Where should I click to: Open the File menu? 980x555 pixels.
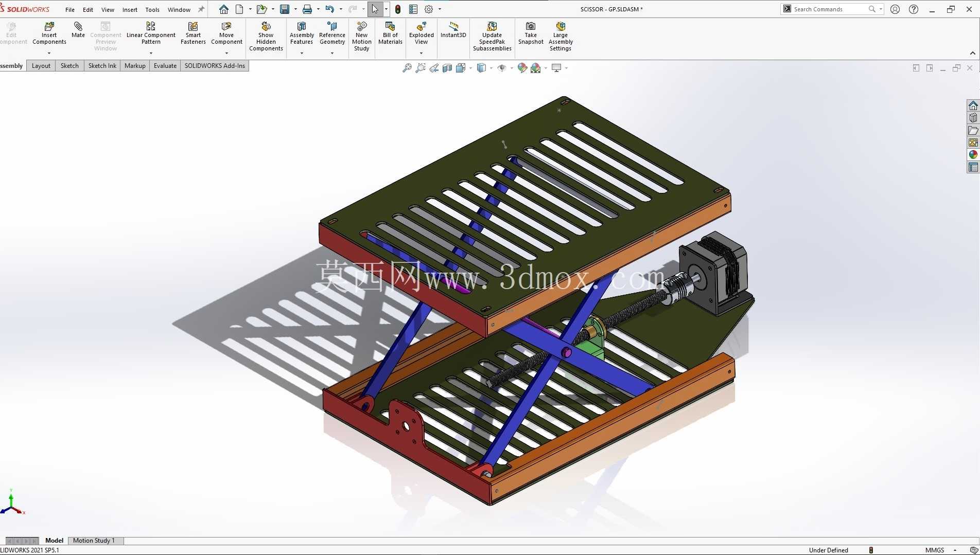tap(70, 9)
